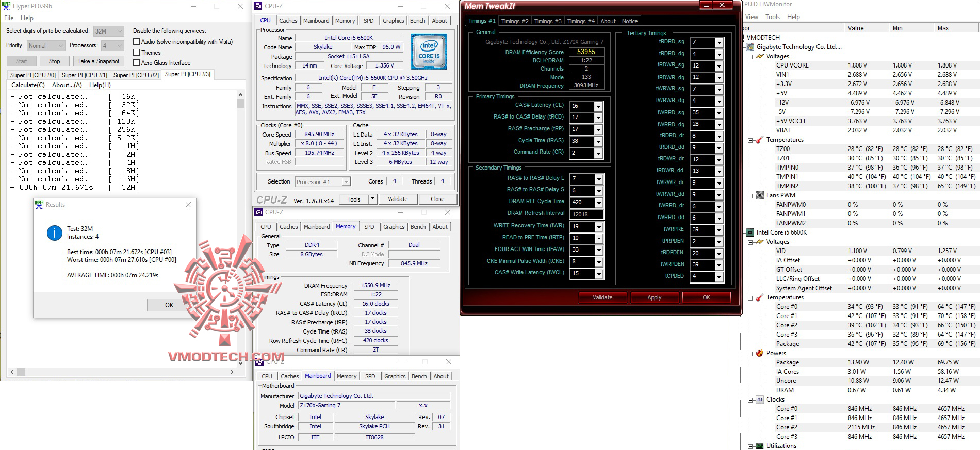Open tRDRD_sg dropdown in Tertiary Timings

719,42
